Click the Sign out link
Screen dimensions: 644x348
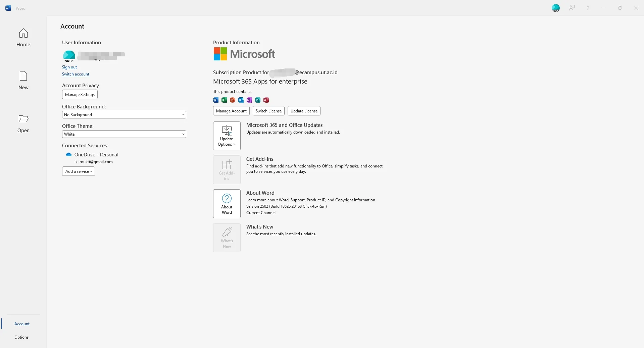tap(69, 67)
